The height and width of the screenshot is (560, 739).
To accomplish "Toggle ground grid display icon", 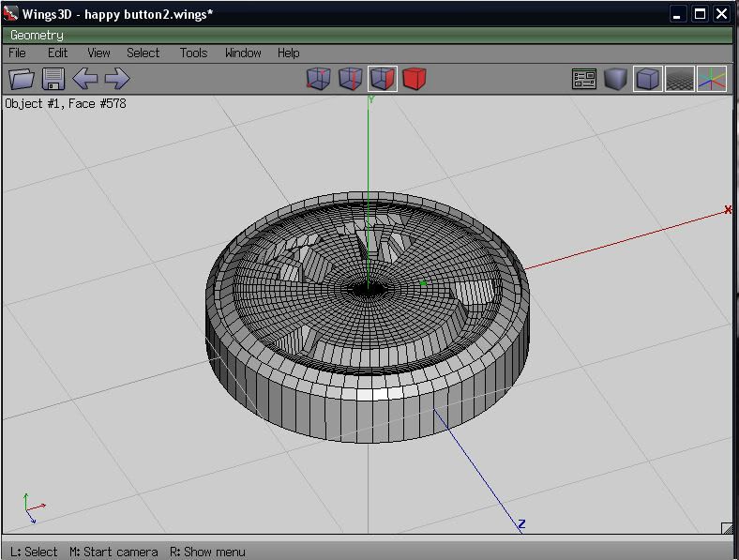I will (680, 79).
